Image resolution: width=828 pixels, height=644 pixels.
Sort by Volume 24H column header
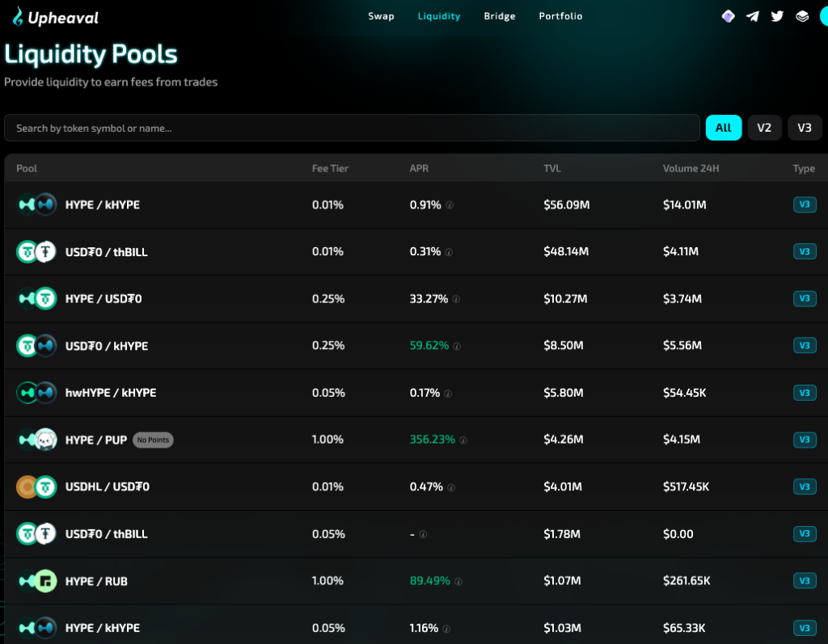pyautogui.click(x=690, y=169)
